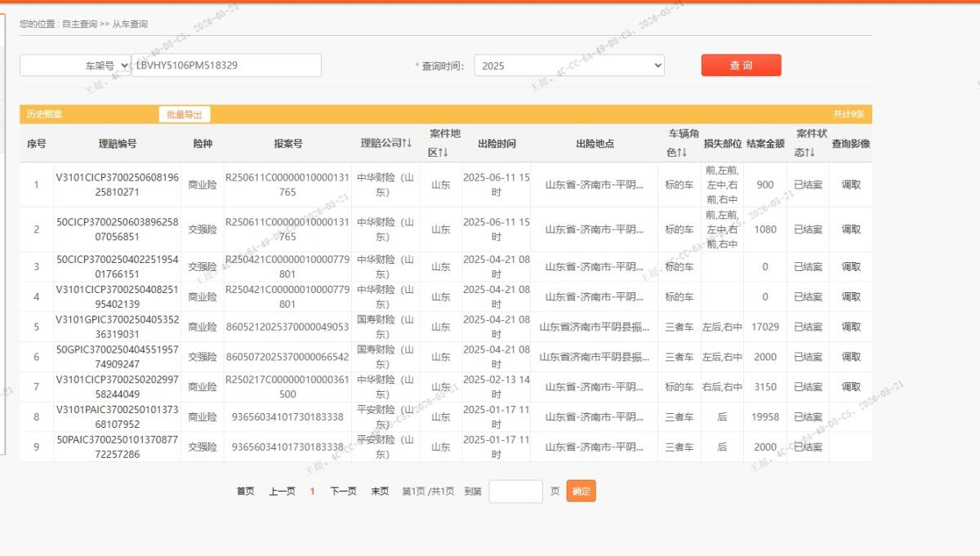Click the 出险时间 column header
Viewport: 980px width, 556px height.
click(497, 144)
